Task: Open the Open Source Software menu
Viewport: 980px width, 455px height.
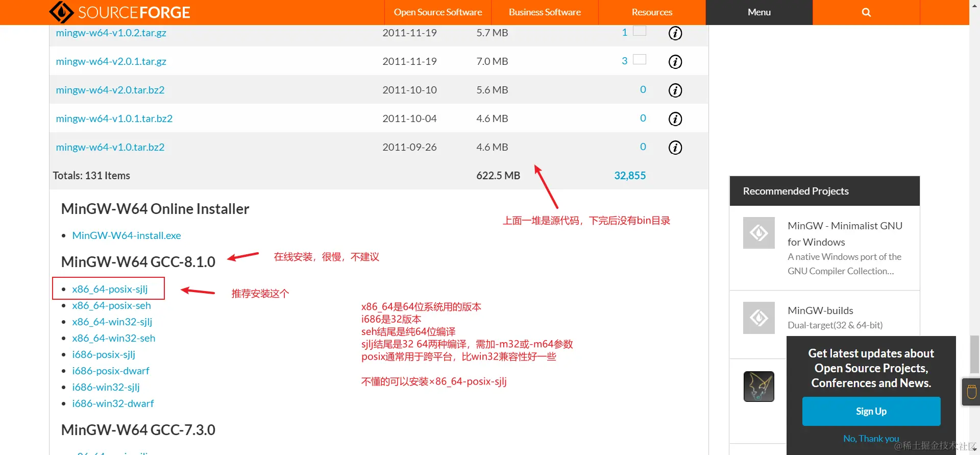Action: coord(438,12)
